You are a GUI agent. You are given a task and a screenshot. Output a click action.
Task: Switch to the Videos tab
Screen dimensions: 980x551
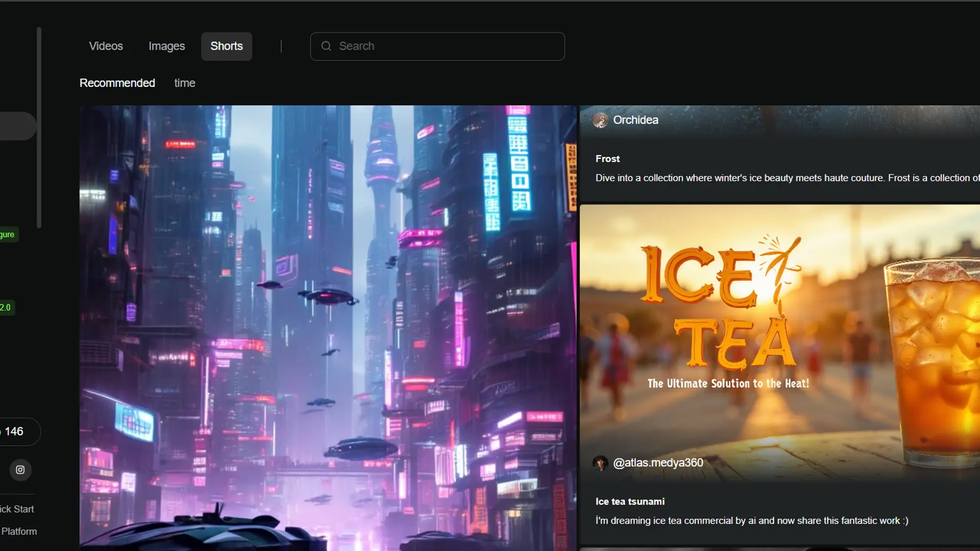(106, 46)
